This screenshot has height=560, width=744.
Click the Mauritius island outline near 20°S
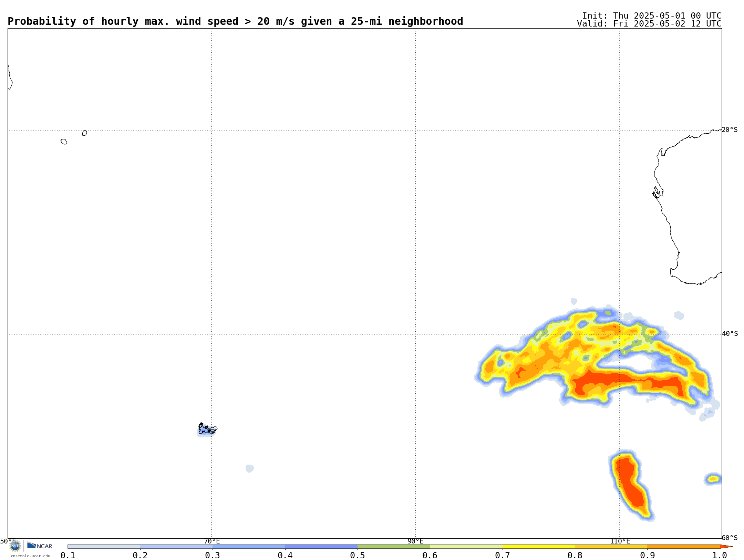84,133
